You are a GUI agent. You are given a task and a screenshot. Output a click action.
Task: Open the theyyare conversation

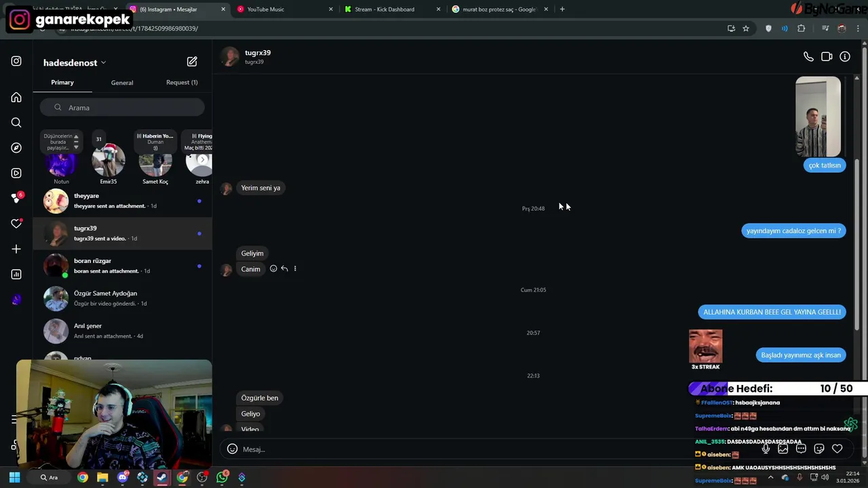tap(123, 201)
